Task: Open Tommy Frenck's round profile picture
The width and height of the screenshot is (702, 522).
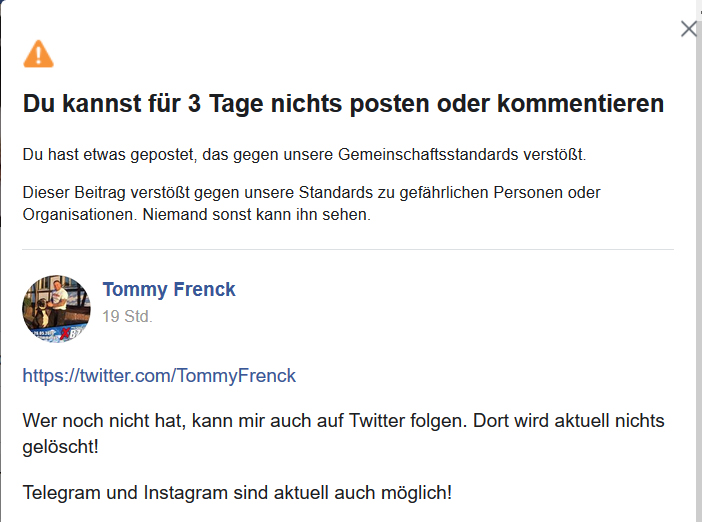Action: point(56,309)
